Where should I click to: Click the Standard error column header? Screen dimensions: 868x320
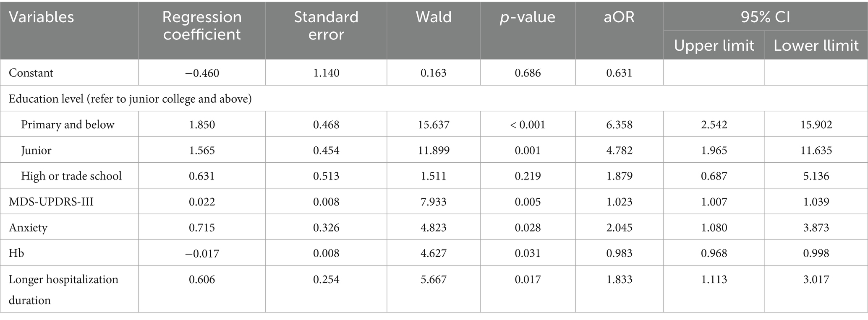[326, 26]
